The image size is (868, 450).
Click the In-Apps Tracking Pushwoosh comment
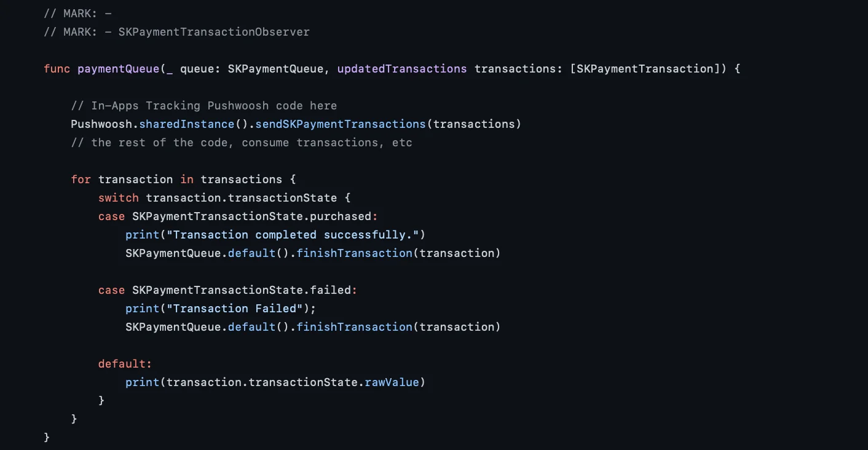click(x=205, y=105)
